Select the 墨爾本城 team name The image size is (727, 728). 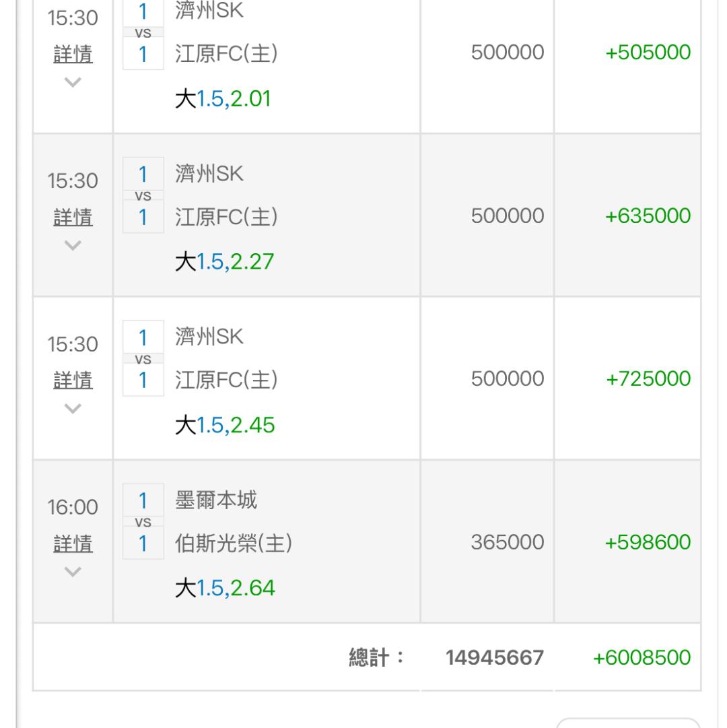216,501
